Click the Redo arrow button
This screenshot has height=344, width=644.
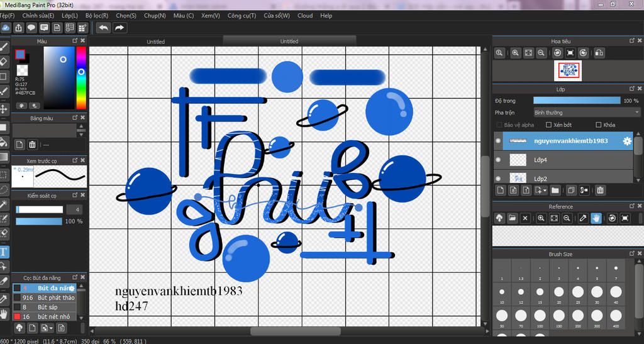(x=119, y=28)
